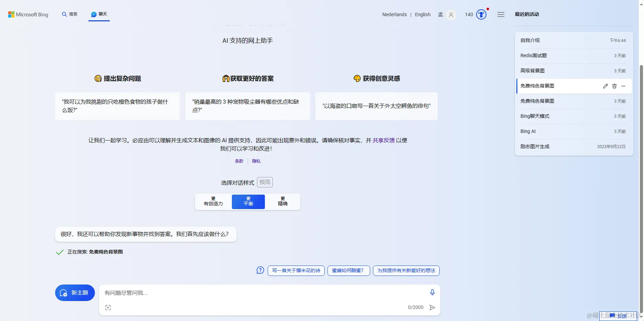Open the hamburger settings menu

tap(501, 14)
